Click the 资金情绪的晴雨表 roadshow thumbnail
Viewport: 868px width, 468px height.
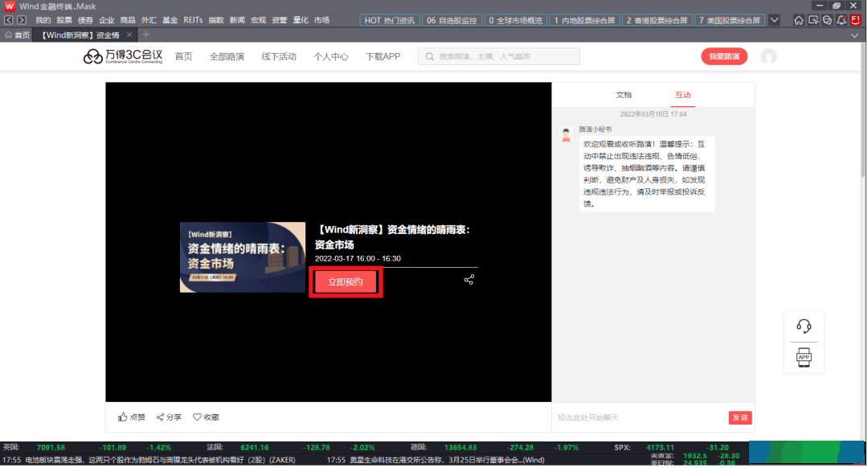pos(243,257)
